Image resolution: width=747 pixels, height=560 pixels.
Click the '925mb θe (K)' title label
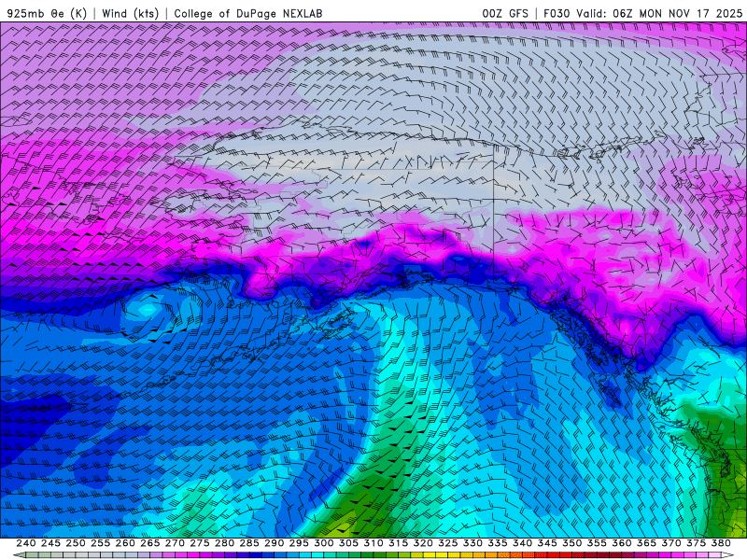[48, 13]
